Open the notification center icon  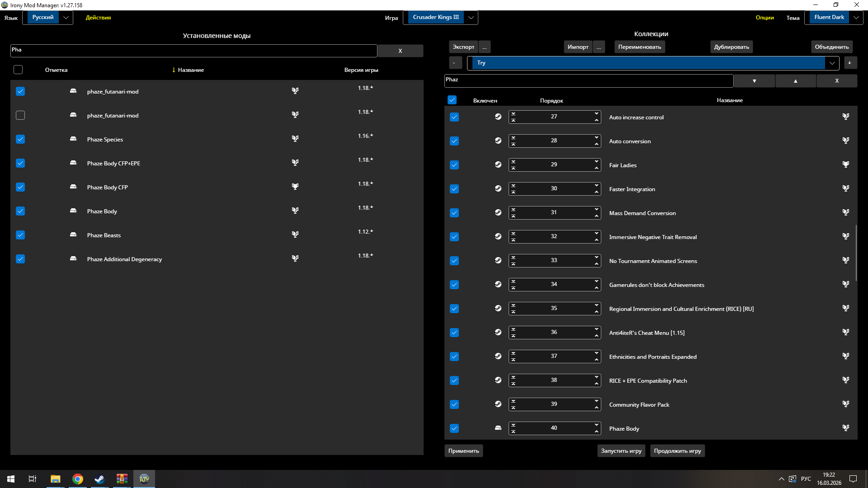(x=853, y=479)
